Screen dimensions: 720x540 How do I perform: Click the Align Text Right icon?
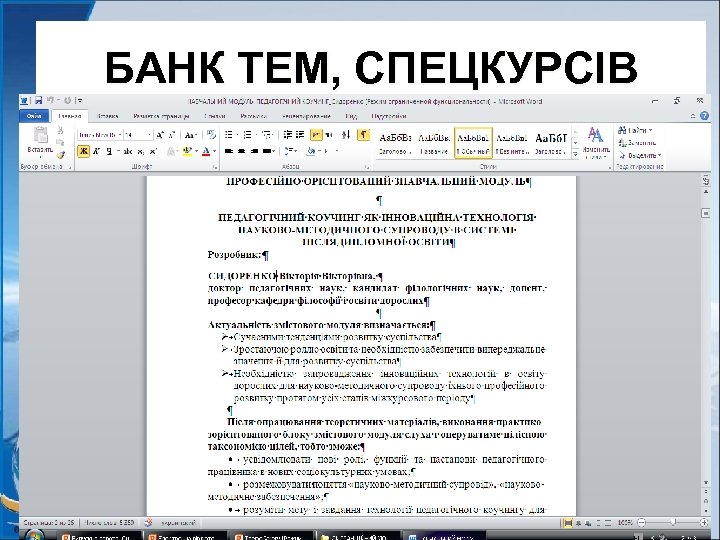click(253, 151)
